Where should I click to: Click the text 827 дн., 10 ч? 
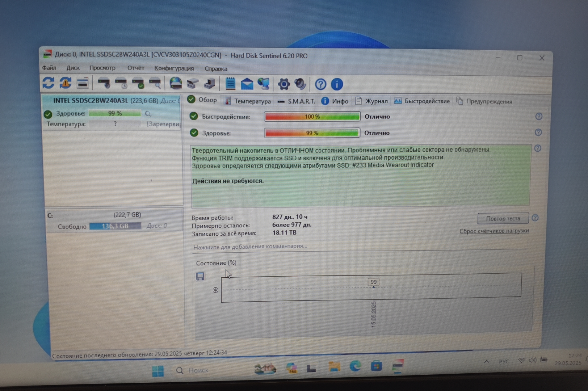click(x=290, y=217)
